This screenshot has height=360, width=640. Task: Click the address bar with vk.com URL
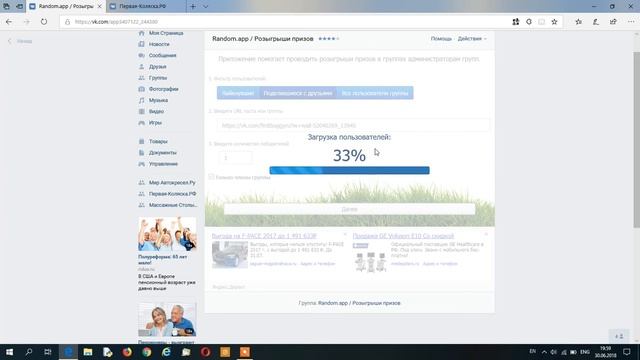tap(286, 22)
